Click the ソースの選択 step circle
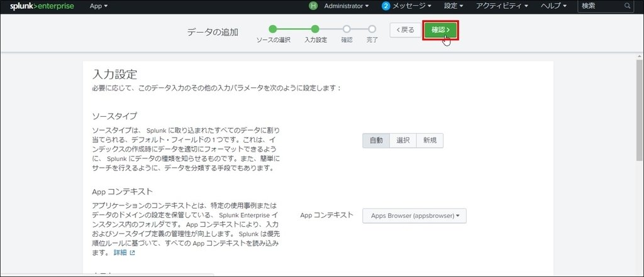The width and height of the screenshot is (644, 277). (x=273, y=28)
